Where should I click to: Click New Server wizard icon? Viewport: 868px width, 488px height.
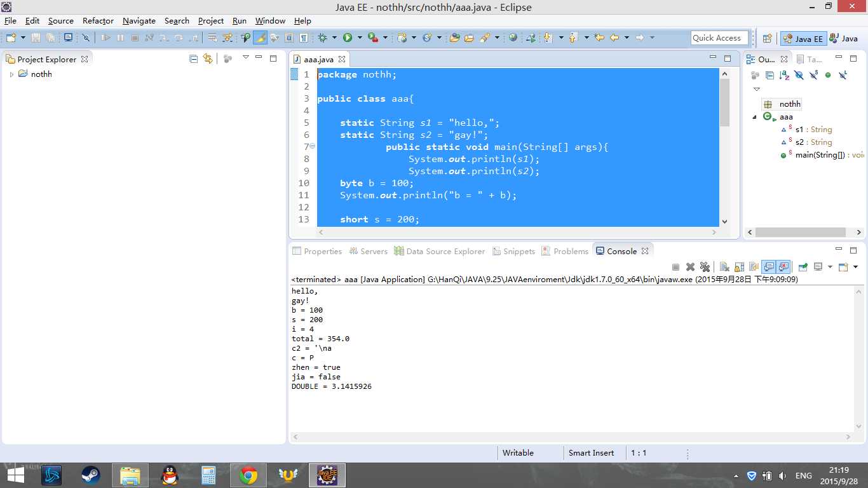402,38
